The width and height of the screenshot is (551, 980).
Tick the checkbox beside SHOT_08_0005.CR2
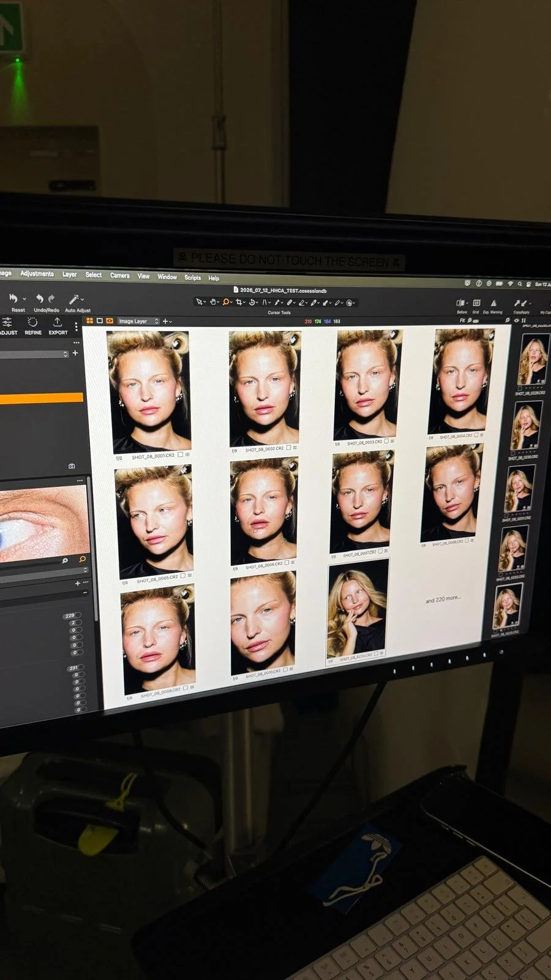[183, 576]
